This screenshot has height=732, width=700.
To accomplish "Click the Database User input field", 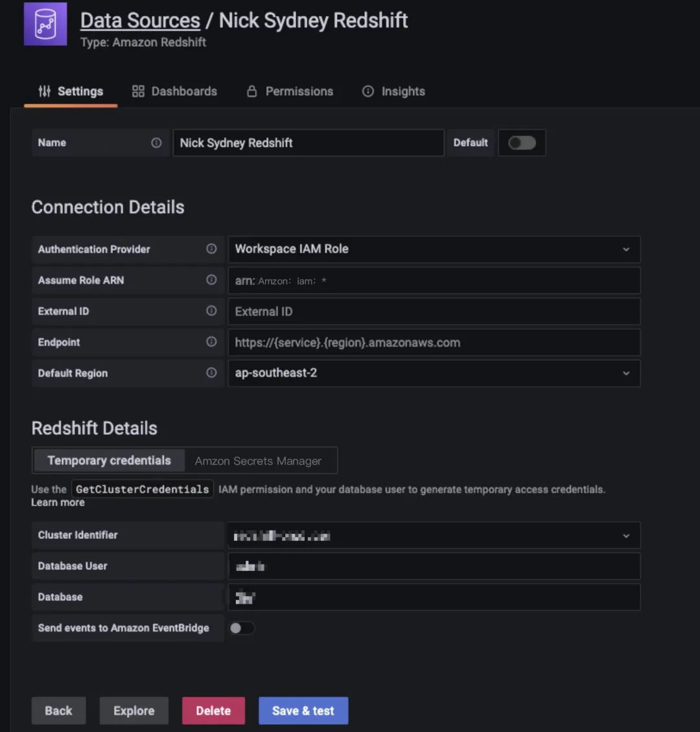I will 434,566.
